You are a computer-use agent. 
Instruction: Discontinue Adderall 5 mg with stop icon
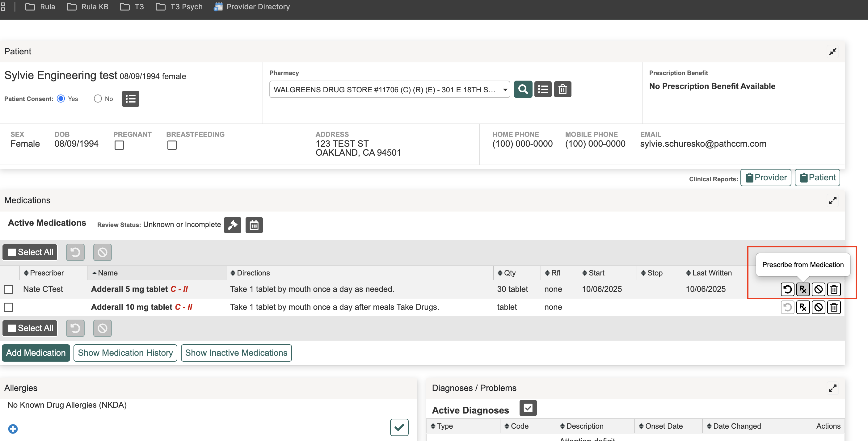819,289
